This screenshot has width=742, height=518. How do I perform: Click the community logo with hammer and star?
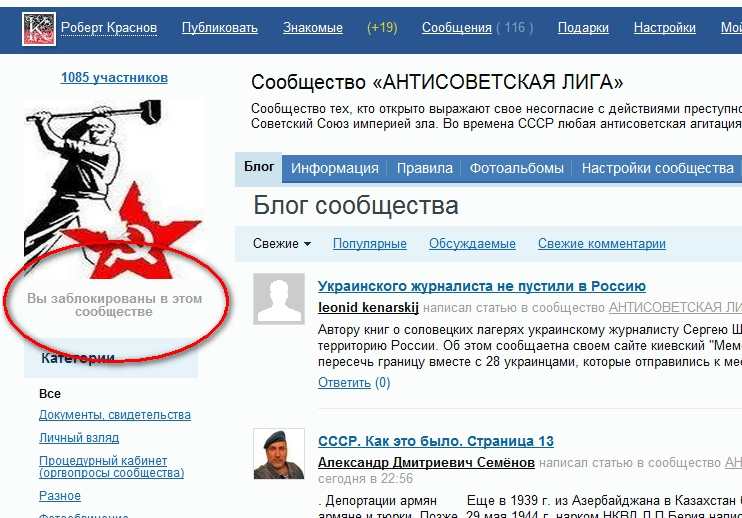point(114,189)
